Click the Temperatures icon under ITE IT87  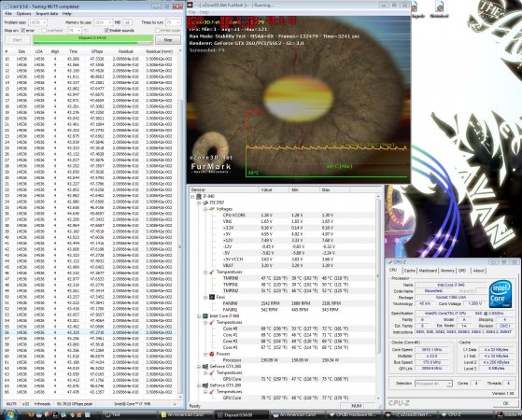pyautogui.click(x=212, y=272)
